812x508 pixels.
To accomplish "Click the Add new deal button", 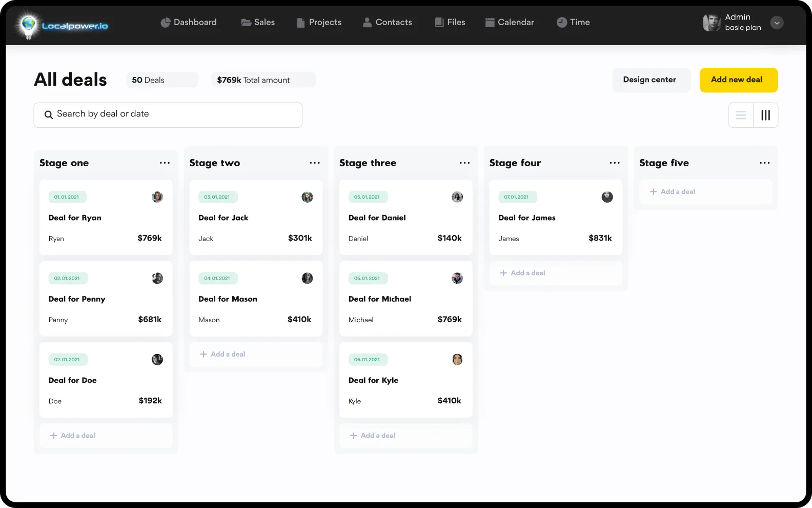I will (738, 80).
